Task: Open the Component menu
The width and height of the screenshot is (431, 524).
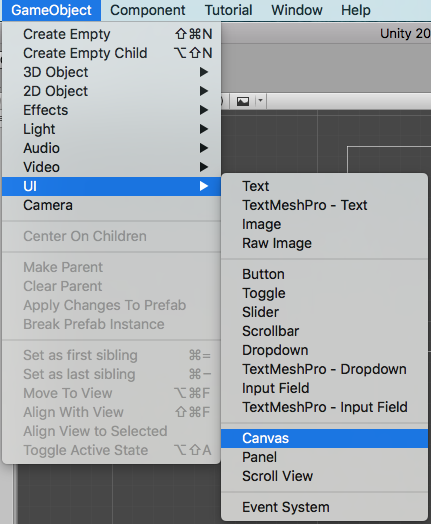Action: pos(148,10)
